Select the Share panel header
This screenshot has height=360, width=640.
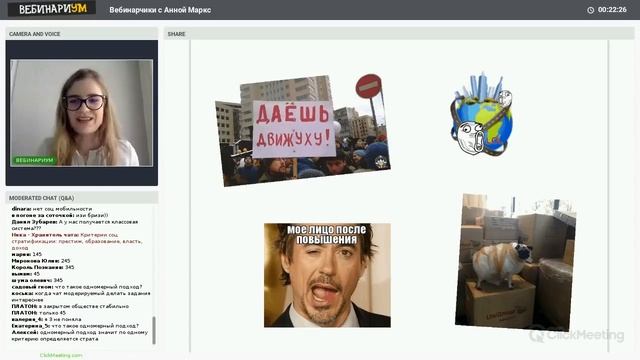tap(399, 34)
